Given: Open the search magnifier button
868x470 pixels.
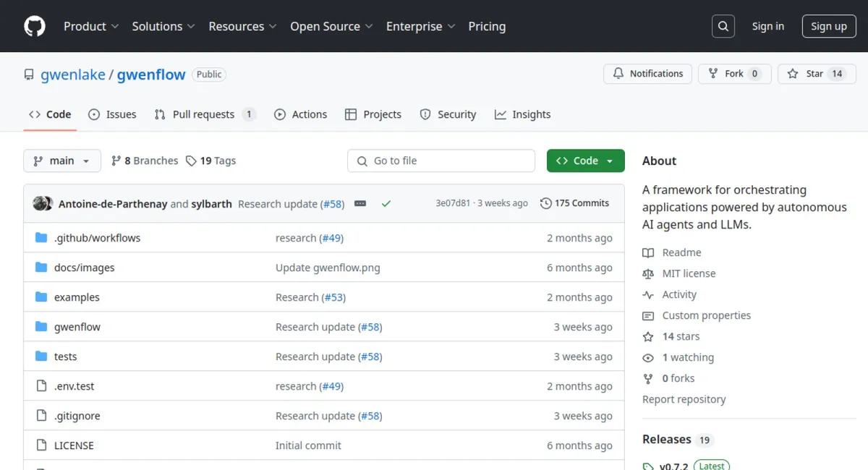Looking at the screenshot, I should 723,26.
